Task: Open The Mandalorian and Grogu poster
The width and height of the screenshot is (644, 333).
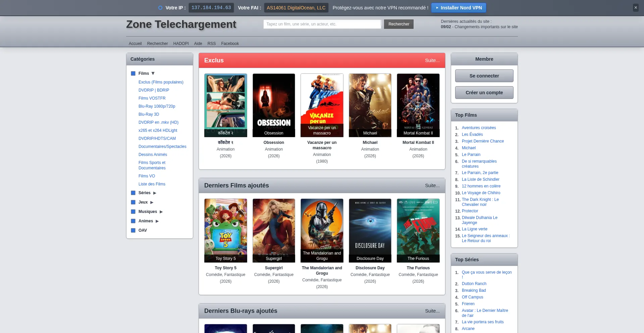Action: point(322,230)
